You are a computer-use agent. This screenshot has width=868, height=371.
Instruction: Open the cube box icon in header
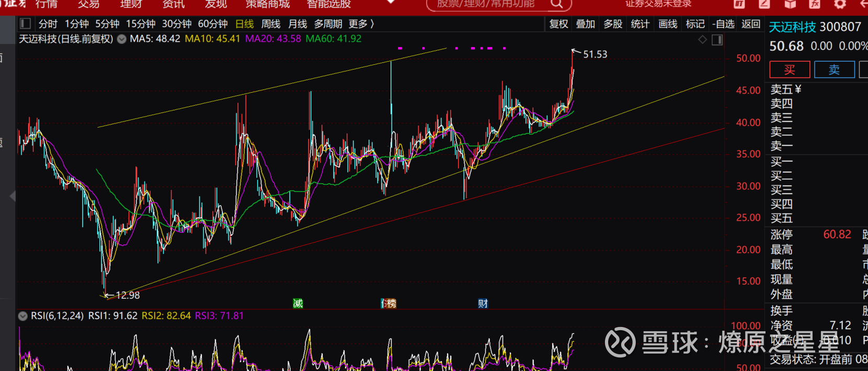(790, 4)
